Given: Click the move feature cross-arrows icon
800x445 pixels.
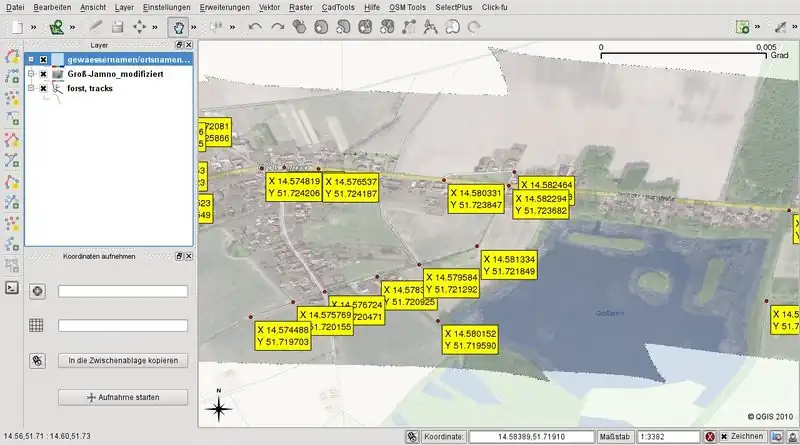Looking at the screenshot, I should [x=140, y=27].
